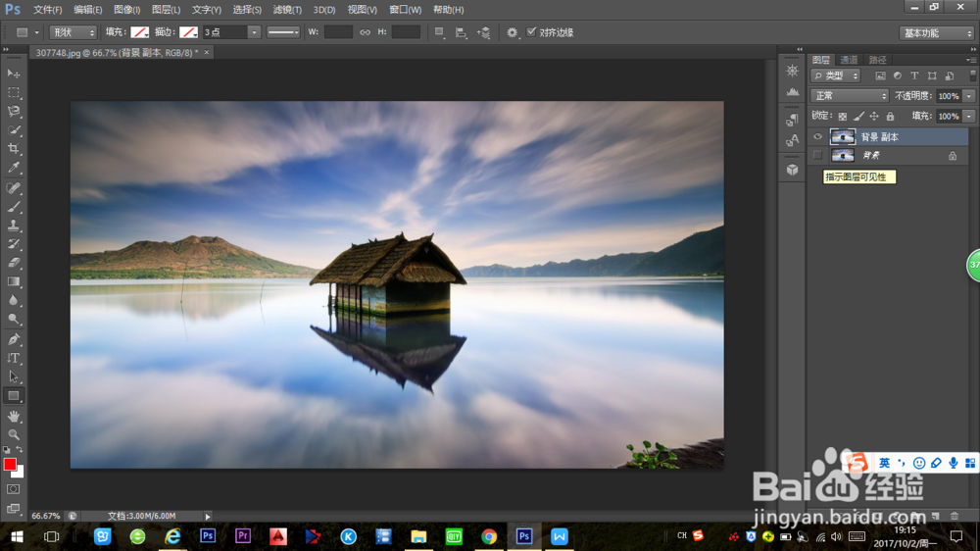Open layer 填充 slider arrow
This screenshot has height=551, width=980.
(969, 117)
